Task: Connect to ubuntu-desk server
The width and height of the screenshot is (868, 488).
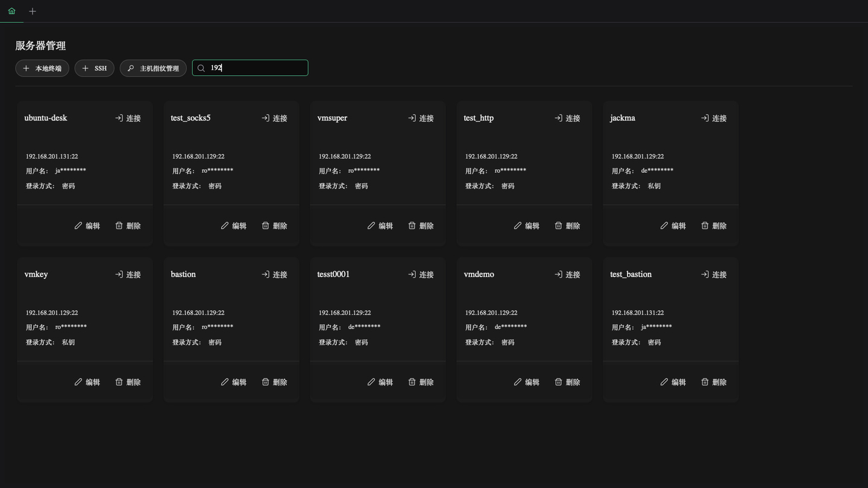Action: tap(128, 118)
